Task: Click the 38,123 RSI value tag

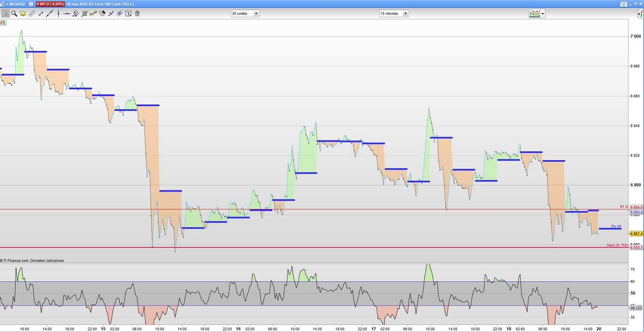Action: click(x=636, y=308)
